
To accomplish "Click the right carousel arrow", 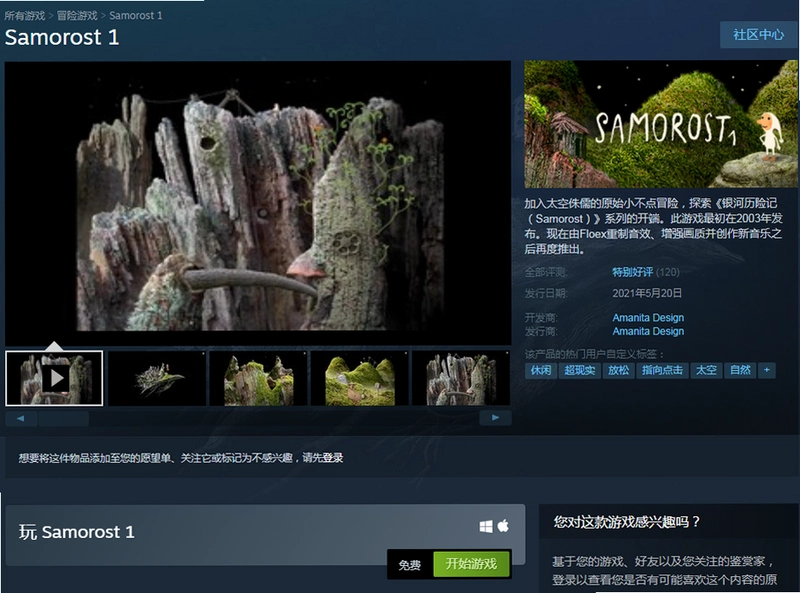I will point(495,418).
